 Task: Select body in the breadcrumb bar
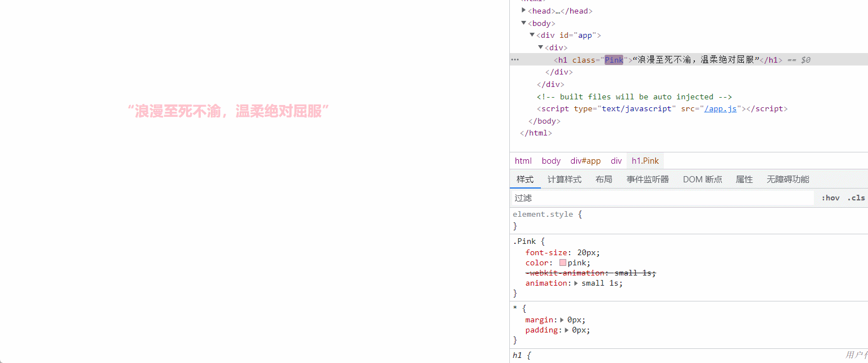coord(551,161)
